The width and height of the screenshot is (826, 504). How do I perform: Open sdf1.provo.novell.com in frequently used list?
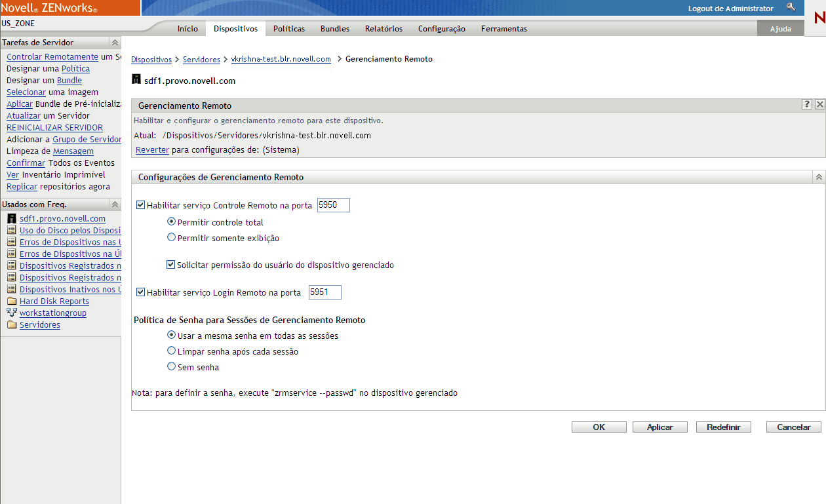coord(62,218)
